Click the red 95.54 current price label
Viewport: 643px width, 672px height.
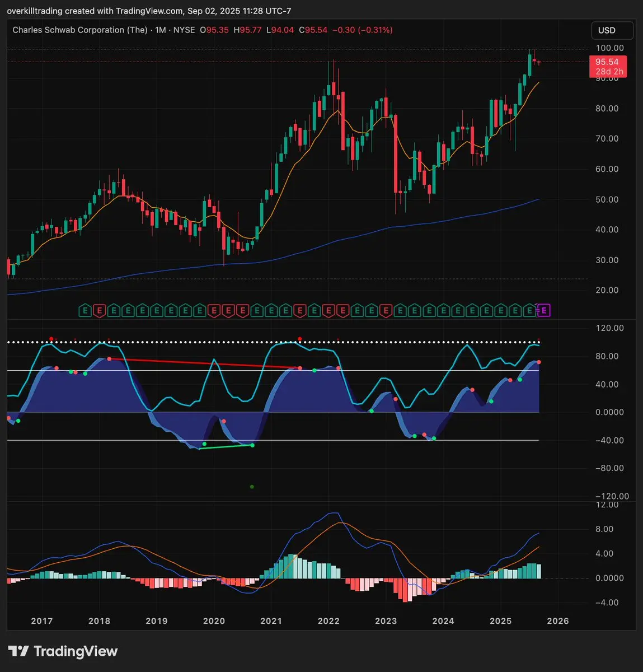tap(607, 62)
